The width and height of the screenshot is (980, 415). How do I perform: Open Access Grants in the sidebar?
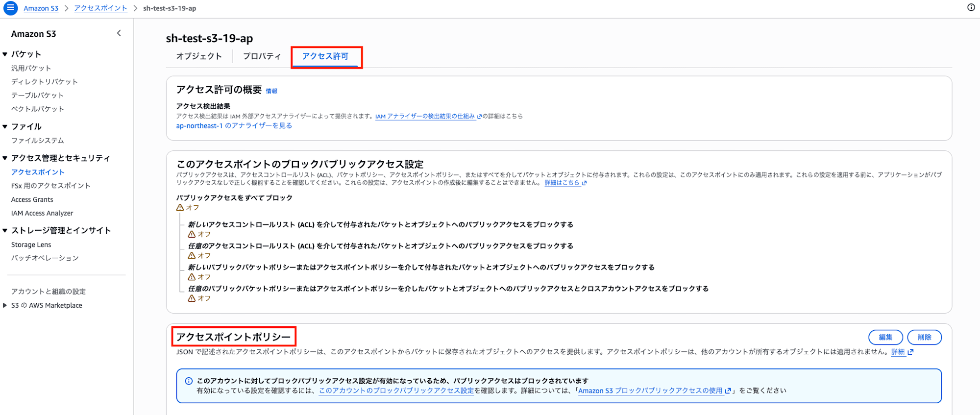(x=32, y=199)
